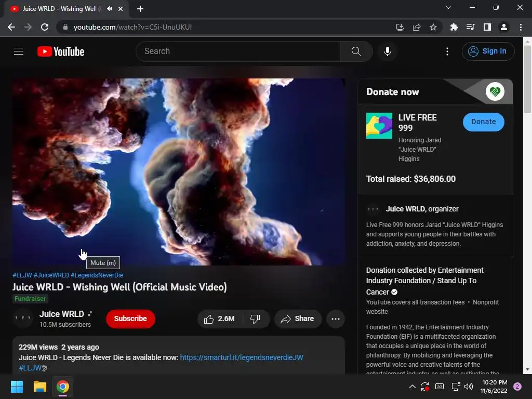Click the address bar URL
The width and height of the screenshot is (532, 399).
[132, 27]
